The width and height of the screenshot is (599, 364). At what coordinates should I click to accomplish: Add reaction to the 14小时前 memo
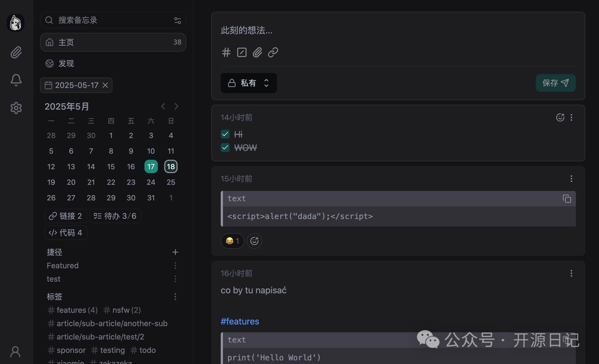pyautogui.click(x=560, y=117)
